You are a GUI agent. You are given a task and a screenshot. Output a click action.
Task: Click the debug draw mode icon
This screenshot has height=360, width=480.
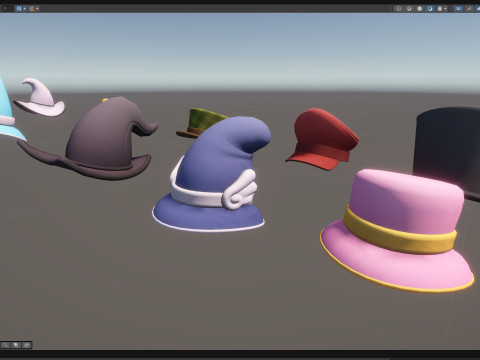click(x=440, y=9)
